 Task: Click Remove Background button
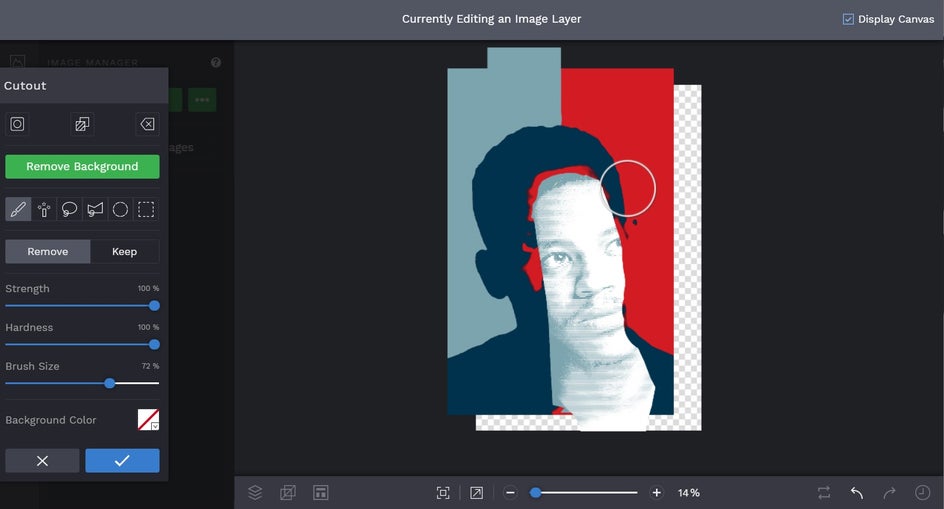click(82, 166)
